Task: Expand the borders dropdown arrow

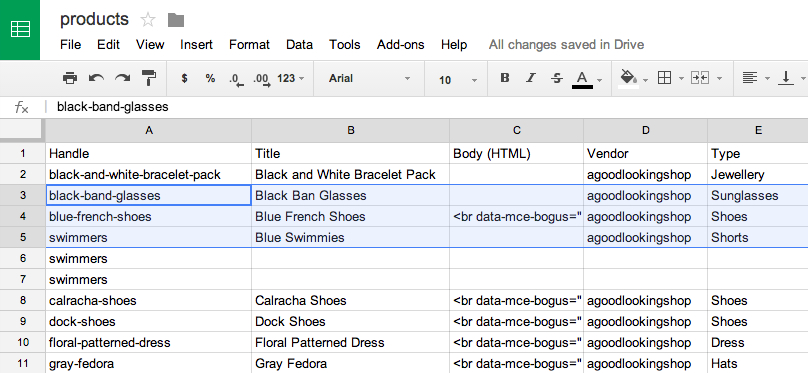Action: [x=681, y=79]
